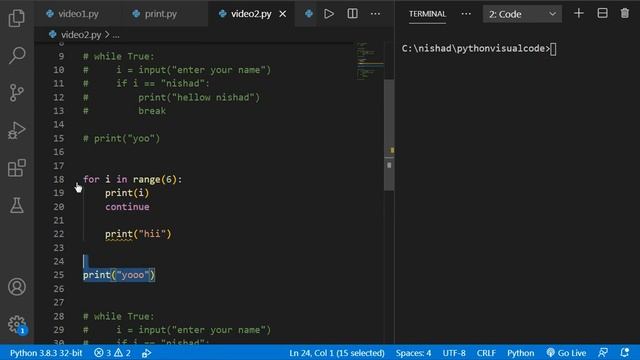Click the status bar run debug icon
This screenshot has height=360, width=640.
coord(147,353)
